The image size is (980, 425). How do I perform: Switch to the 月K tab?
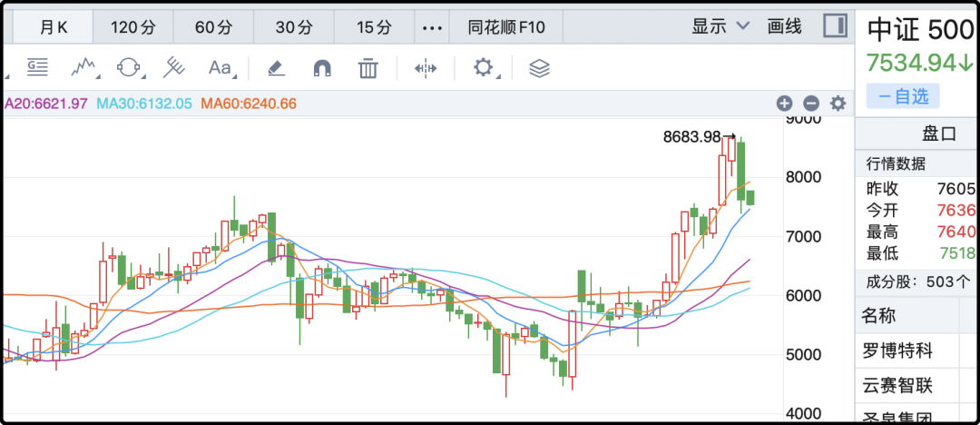coord(54,27)
